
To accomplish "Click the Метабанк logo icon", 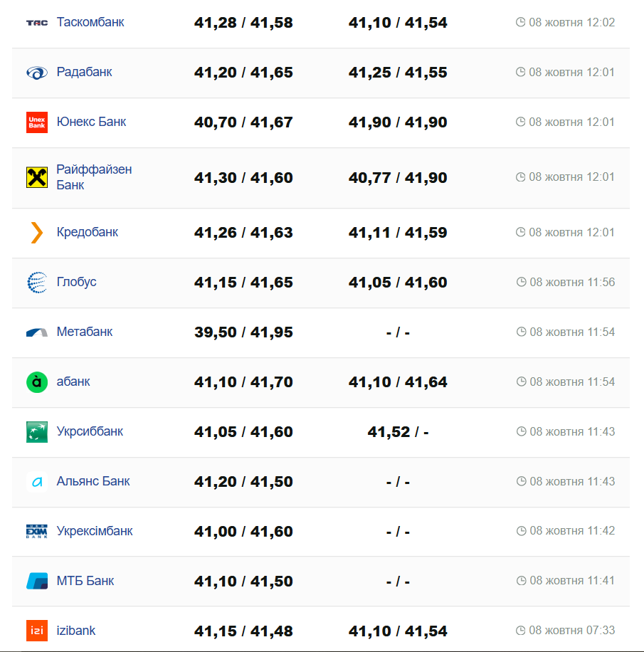I will click(x=37, y=332).
